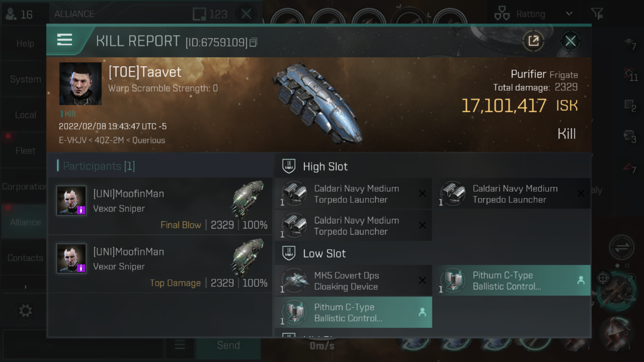This screenshot has width=644, height=362.
Task: Toggle MK5 Covert Ops Cloaking Device slot
Action: [x=352, y=281]
